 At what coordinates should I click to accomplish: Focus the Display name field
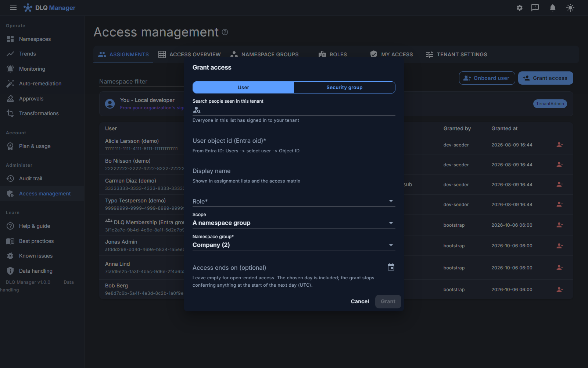click(294, 171)
